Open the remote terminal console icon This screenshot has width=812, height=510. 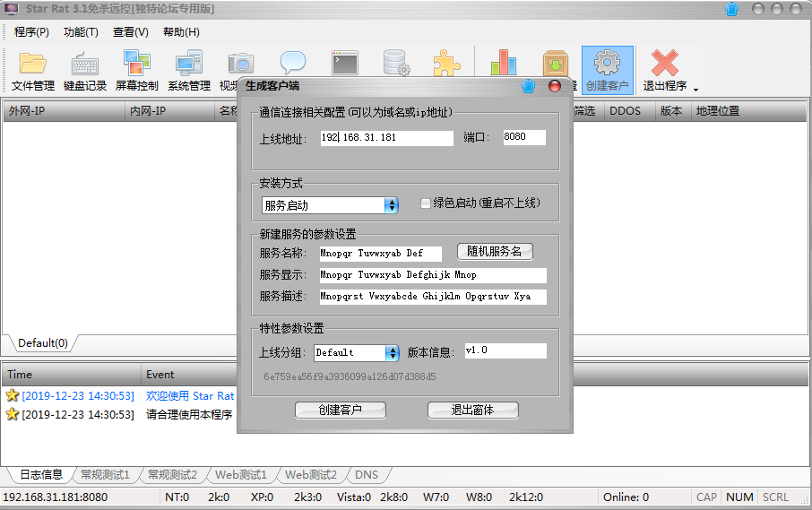coord(345,63)
